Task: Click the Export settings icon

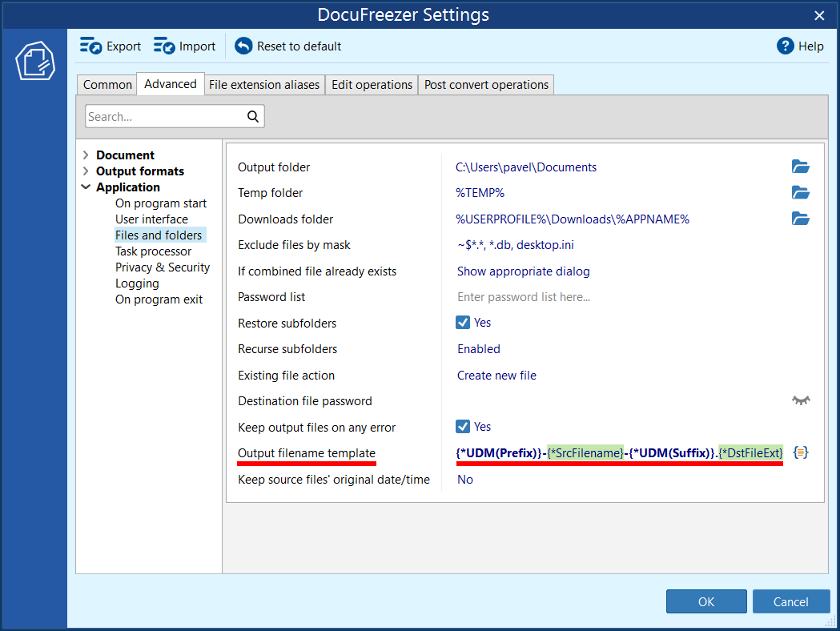Action: [x=90, y=46]
